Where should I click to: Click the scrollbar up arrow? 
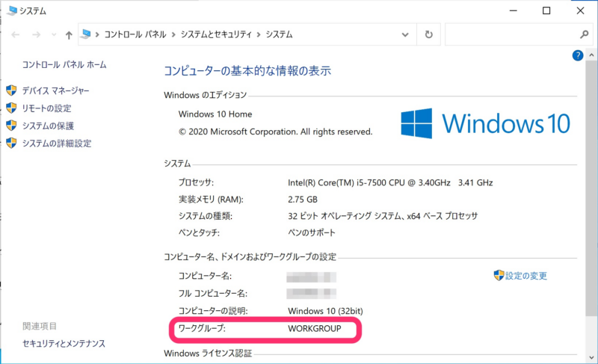pos(591,55)
